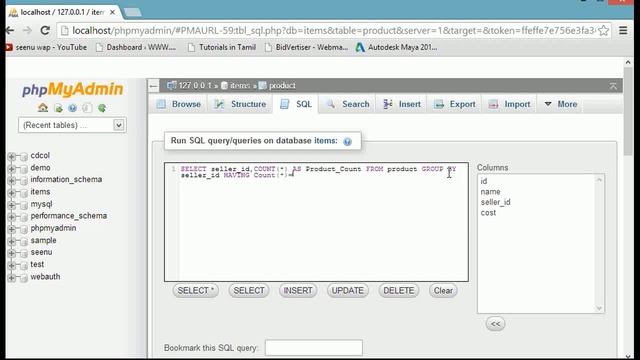Expand the performance_schema database node
The height and width of the screenshot is (360, 640).
tap(11, 216)
